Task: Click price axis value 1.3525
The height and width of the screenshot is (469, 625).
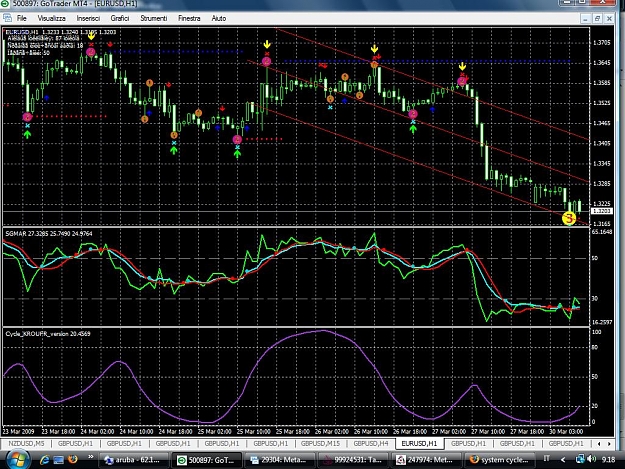Action: coord(601,103)
